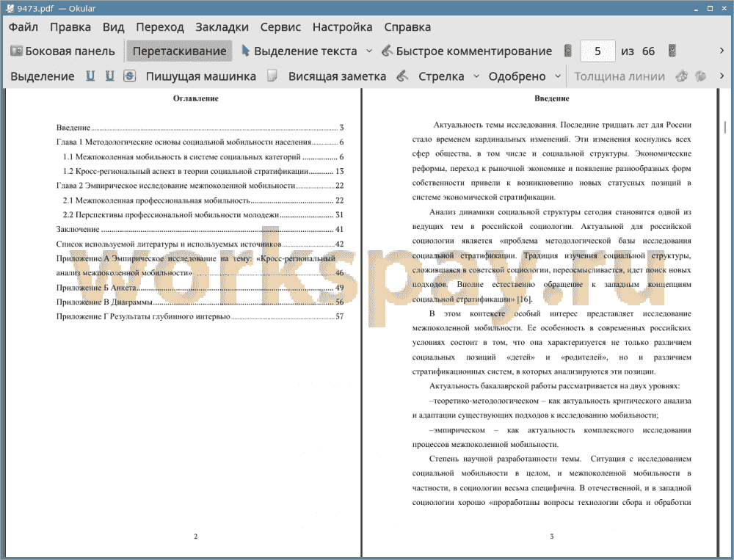Select the Стрелка arrow annotation tool
This screenshot has width=734, height=560.
coord(441,76)
